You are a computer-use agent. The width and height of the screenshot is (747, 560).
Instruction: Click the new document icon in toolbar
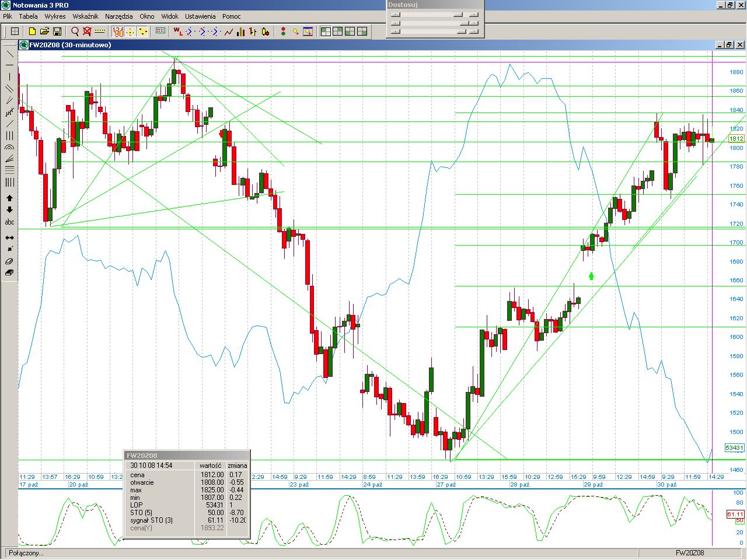click(32, 32)
